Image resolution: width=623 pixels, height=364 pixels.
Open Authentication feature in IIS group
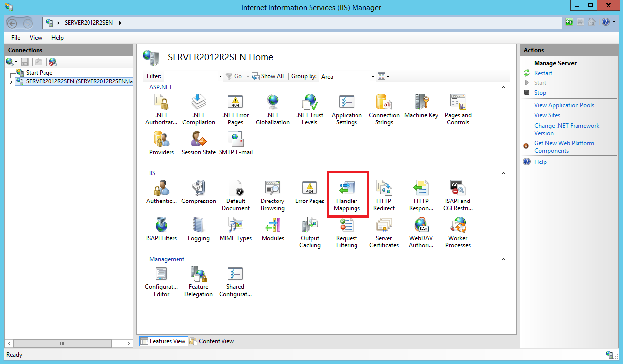[161, 192]
